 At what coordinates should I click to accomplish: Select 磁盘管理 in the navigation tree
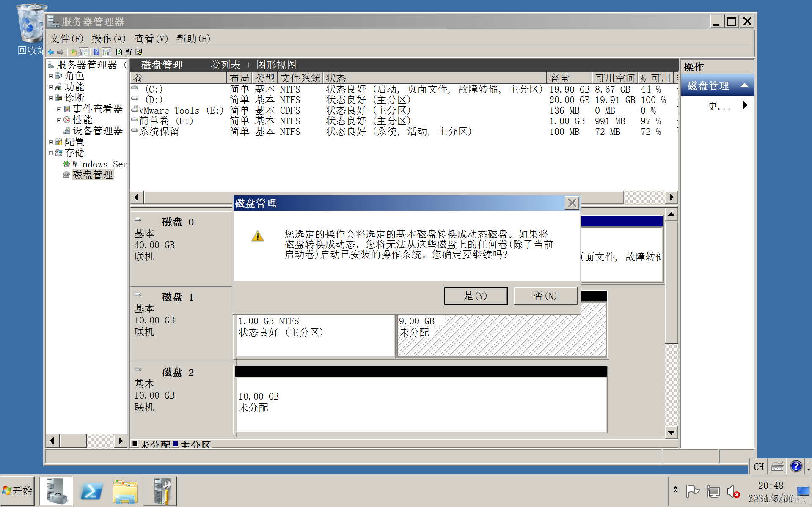[93, 175]
